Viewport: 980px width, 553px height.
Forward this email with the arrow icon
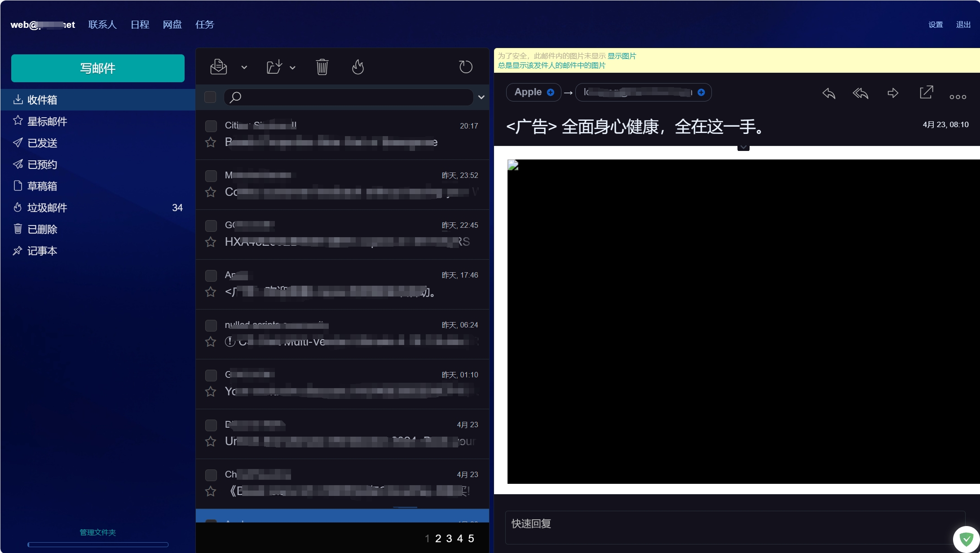(x=893, y=93)
